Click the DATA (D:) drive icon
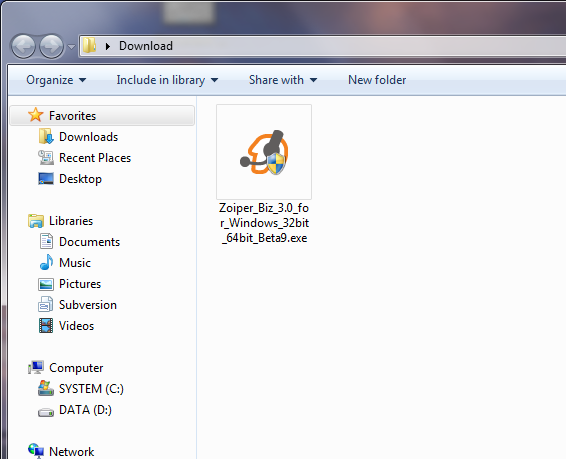Screen dimensions: 566x459 pyautogui.click(x=46, y=412)
